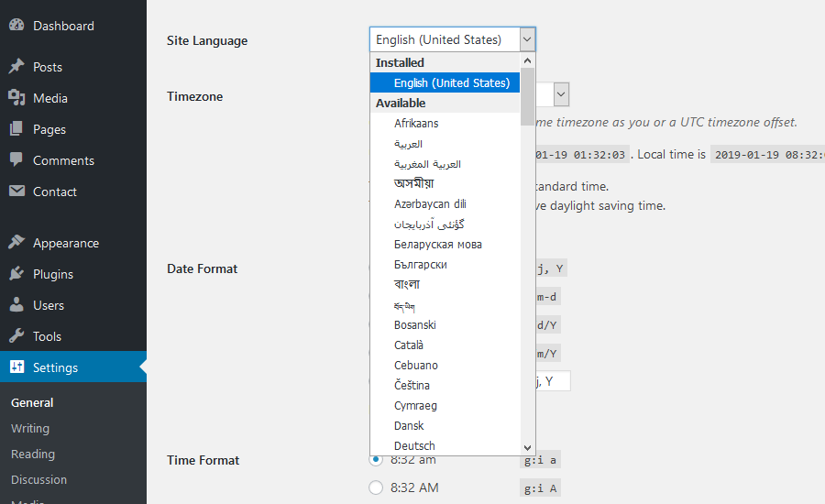This screenshot has height=504, width=825.
Task: Click the Tools wrench icon
Action: point(16,335)
